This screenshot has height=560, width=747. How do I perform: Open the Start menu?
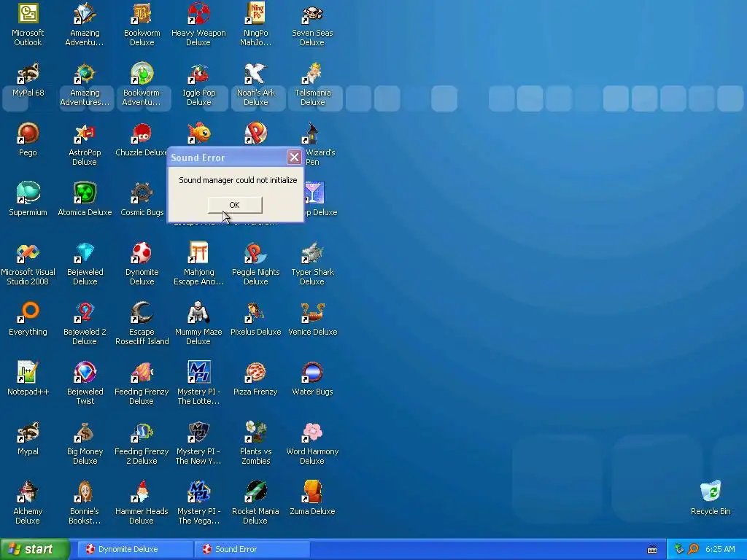pyautogui.click(x=35, y=549)
